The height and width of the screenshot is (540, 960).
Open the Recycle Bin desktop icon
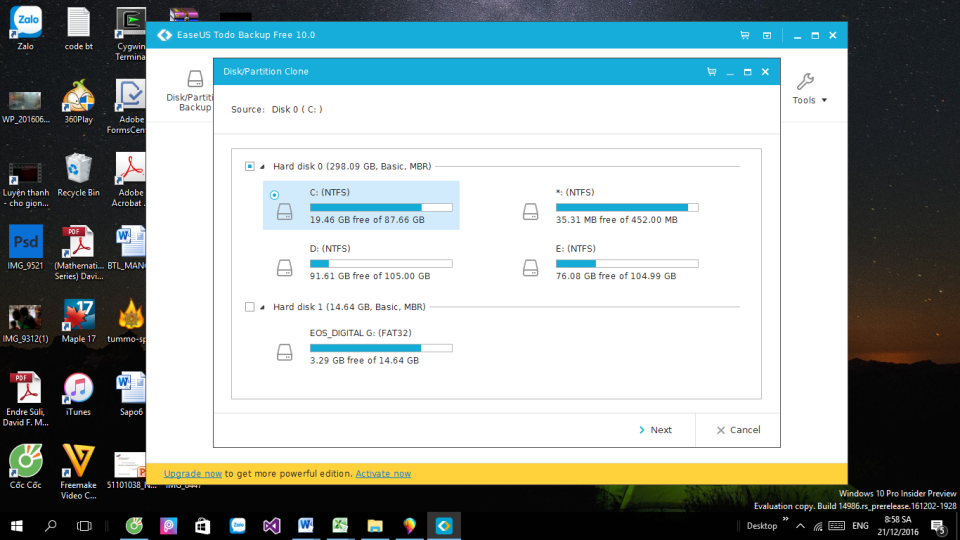click(78, 174)
